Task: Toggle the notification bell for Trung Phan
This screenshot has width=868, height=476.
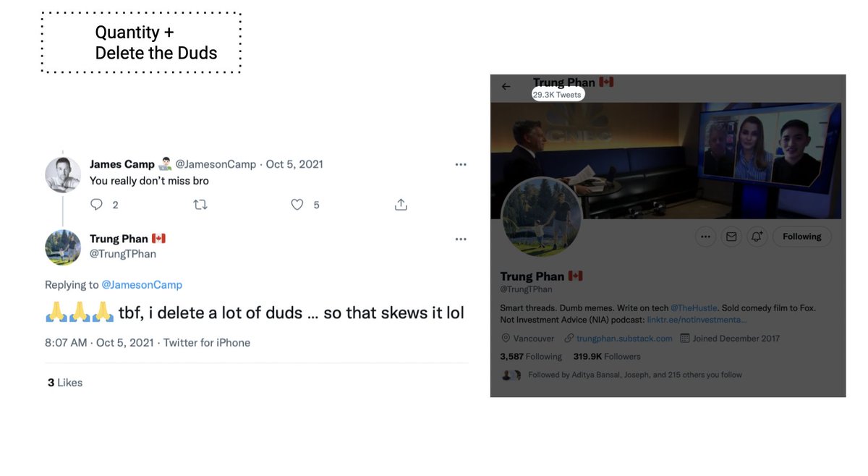Action: pyautogui.click(x=757, y=237)
